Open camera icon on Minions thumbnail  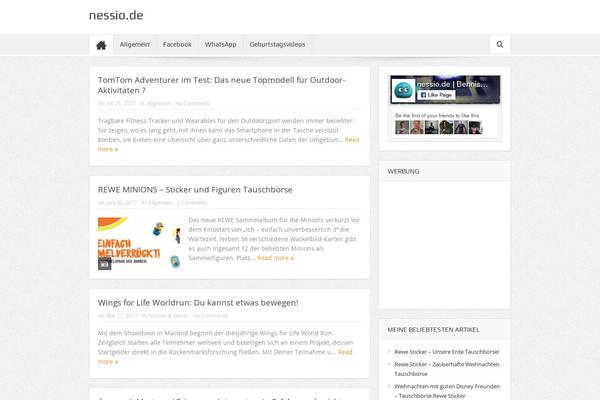tap(104, 264)
